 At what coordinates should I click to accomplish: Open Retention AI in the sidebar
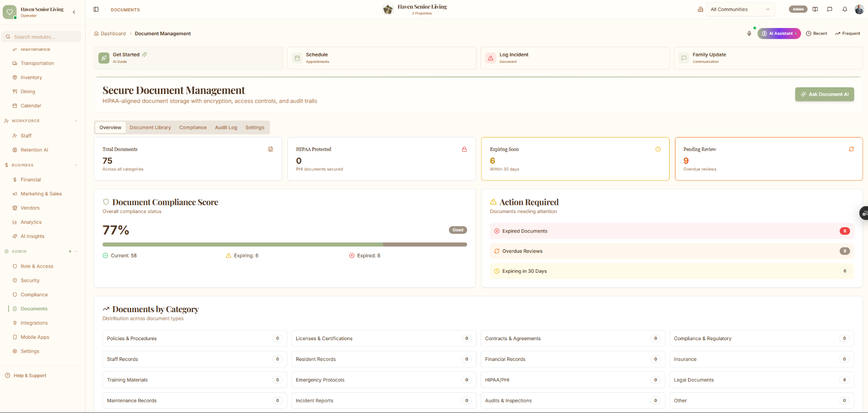(x=34, y=150)
